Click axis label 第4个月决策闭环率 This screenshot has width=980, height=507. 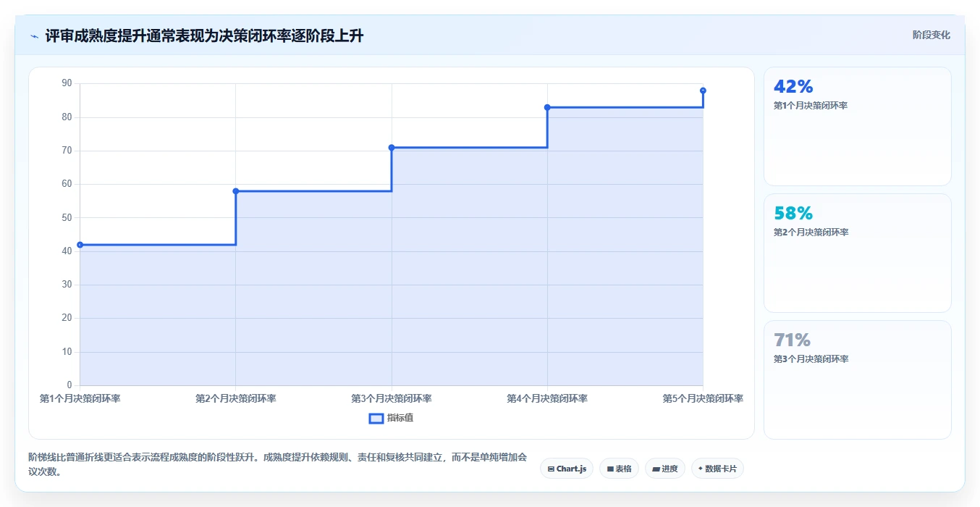coord(547,398)
